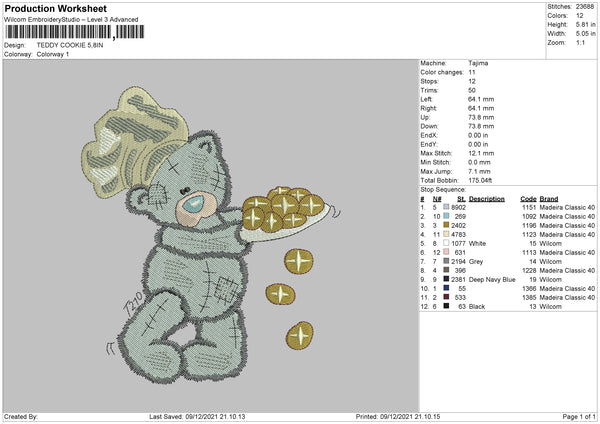
Task: Select the Deep Navy Blue swatch
Action: coord(446,279)
